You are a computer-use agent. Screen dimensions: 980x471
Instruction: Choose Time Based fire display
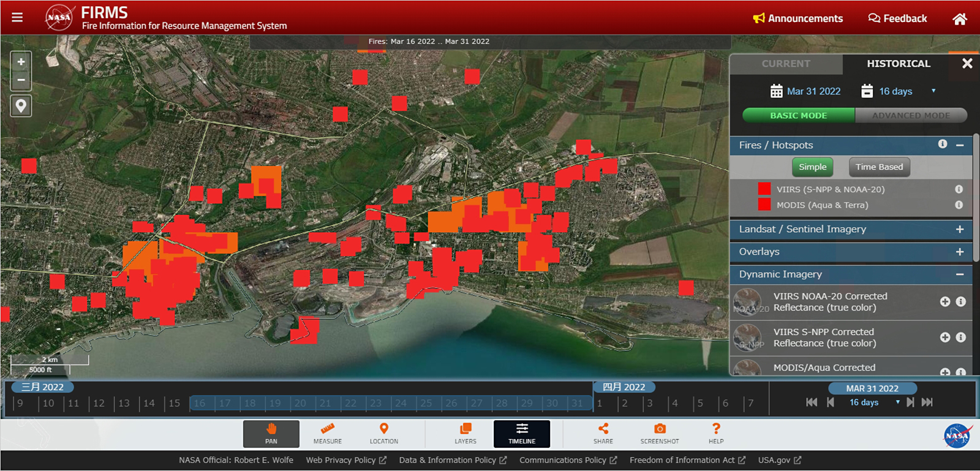(879, 167)
